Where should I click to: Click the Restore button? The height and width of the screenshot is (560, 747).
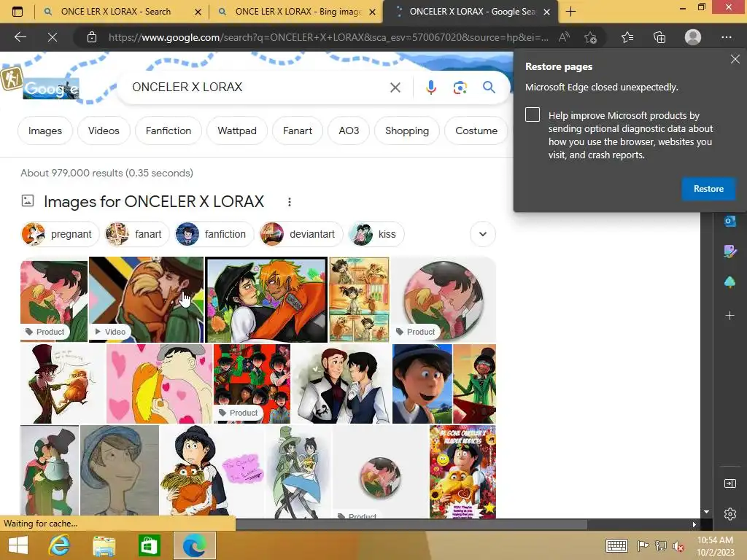(708, 189)
